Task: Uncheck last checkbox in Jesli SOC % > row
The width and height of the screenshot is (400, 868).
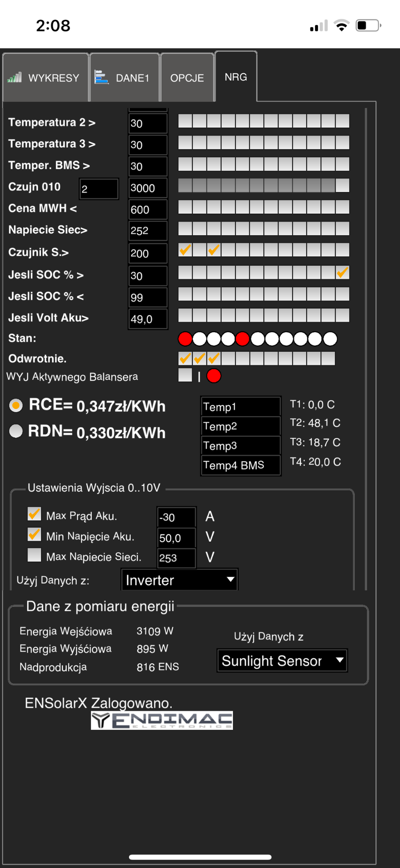Action: coord(342,273)
